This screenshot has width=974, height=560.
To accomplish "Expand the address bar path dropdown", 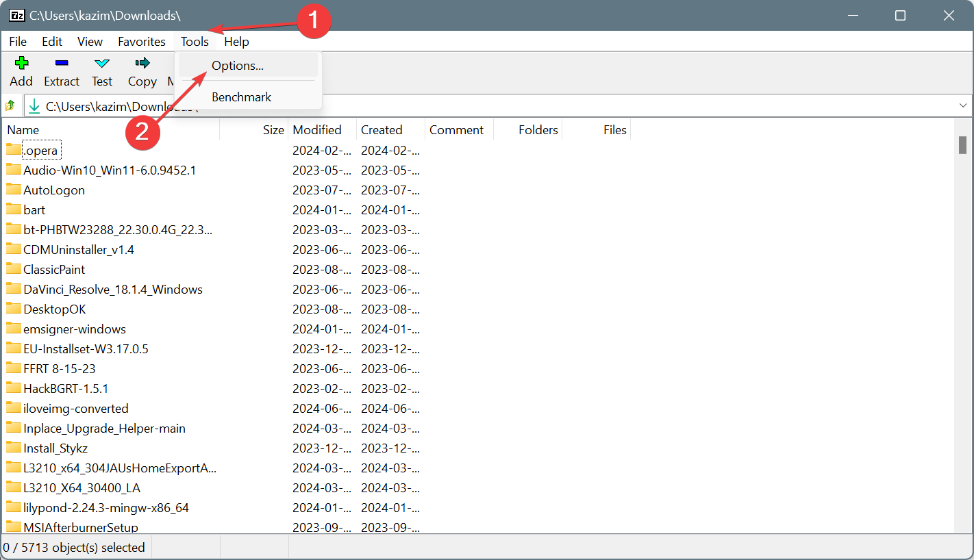I will point(963,105).
